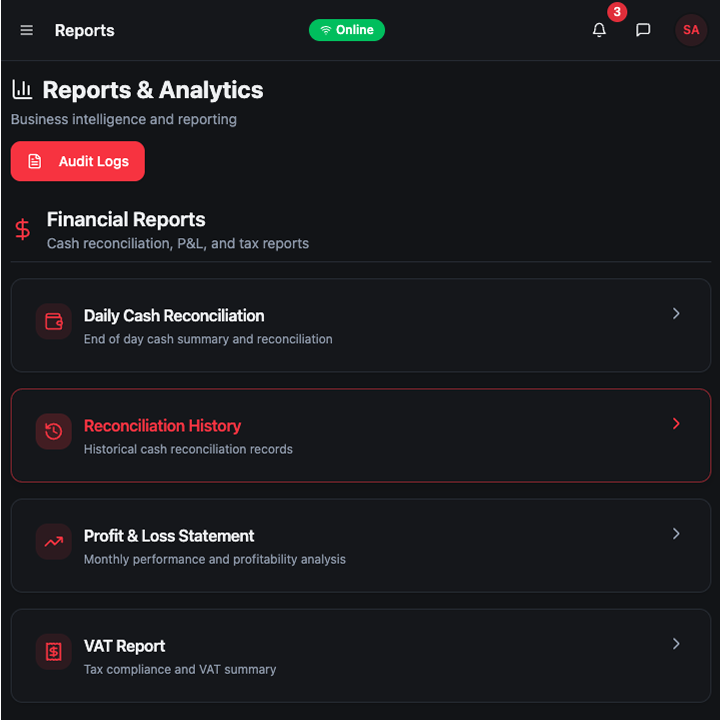This screenshot has width=720, height=720.
Task: Expand VAT Report using its chevron arrow
Action: click(x=676, y=644)
